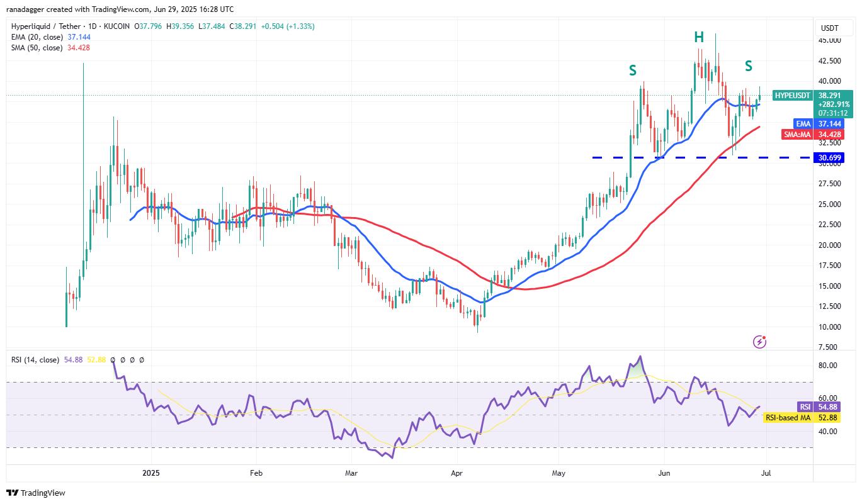
Task: Click the purple lightning flash icon
Action: [760, 342]
